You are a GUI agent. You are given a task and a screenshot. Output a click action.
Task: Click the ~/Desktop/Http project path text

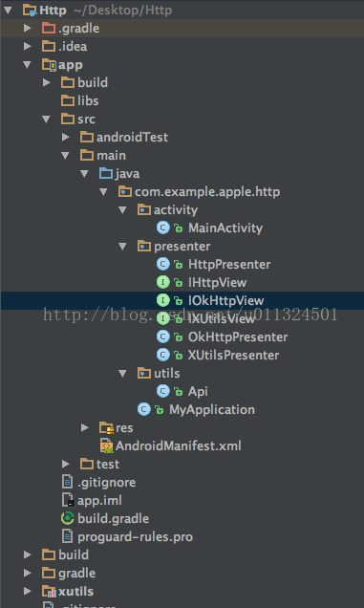[122, 11]
